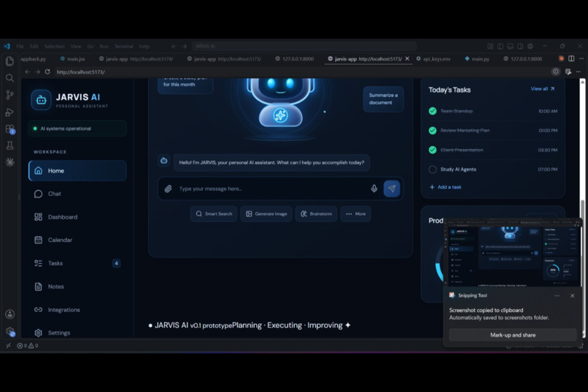Open the Selection menu

[x=55, y=47]
